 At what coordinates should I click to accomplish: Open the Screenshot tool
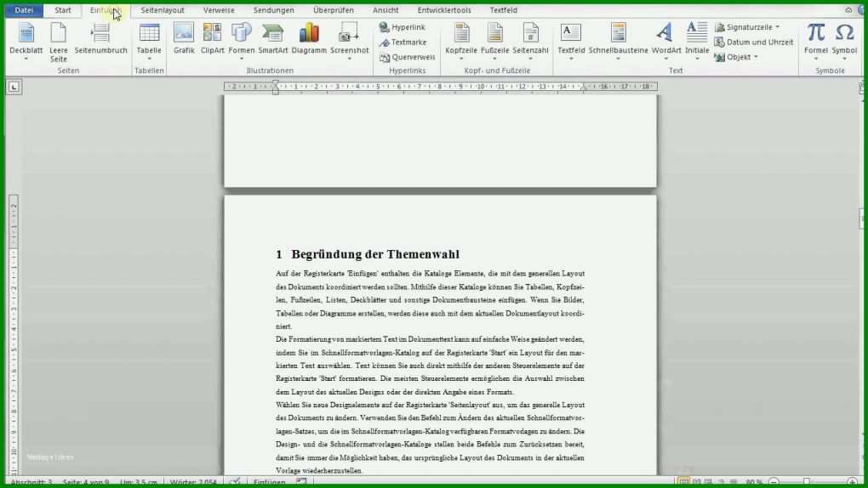tap(349, 42)
